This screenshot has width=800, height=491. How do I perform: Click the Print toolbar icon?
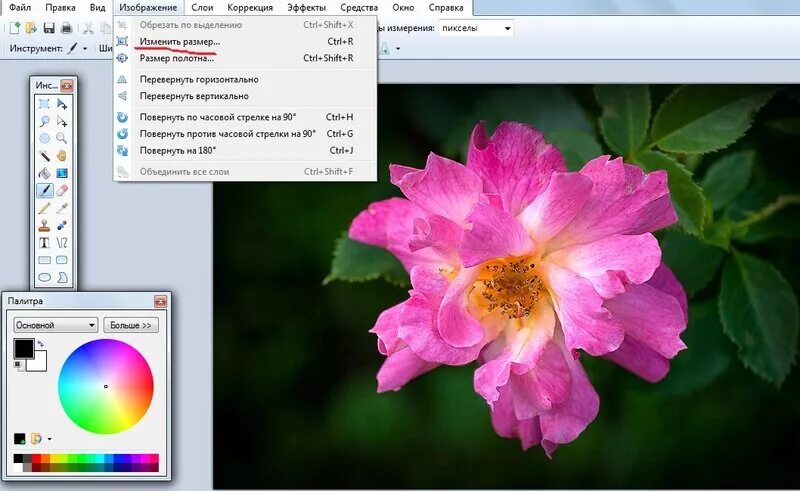pos(66,28)
